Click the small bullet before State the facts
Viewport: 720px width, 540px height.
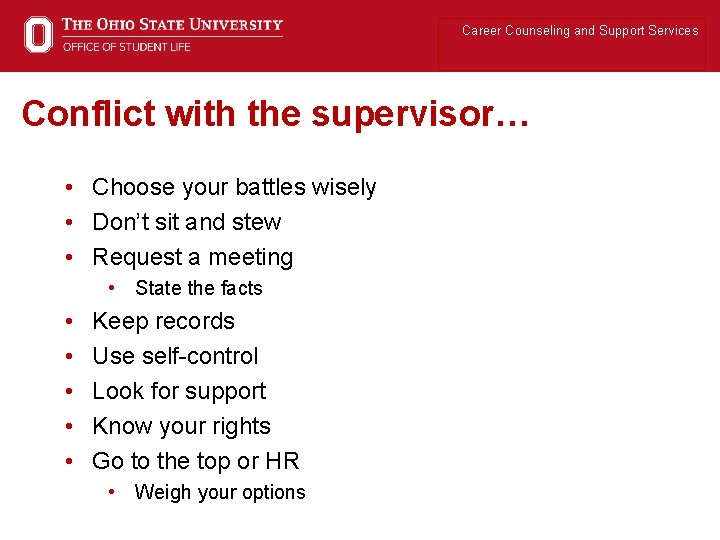pos(112,288)
